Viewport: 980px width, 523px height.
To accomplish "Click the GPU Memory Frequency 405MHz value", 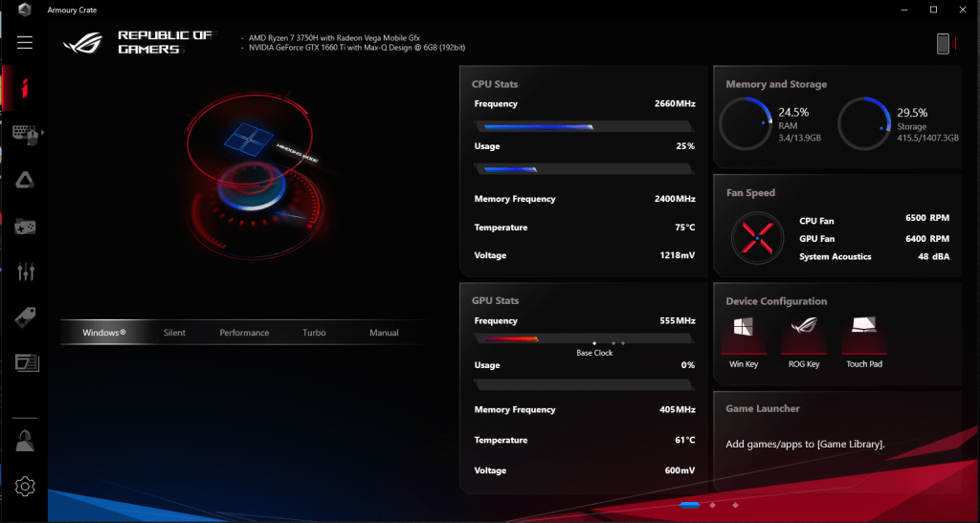I will pyautogui.click(x=677, y=409).
